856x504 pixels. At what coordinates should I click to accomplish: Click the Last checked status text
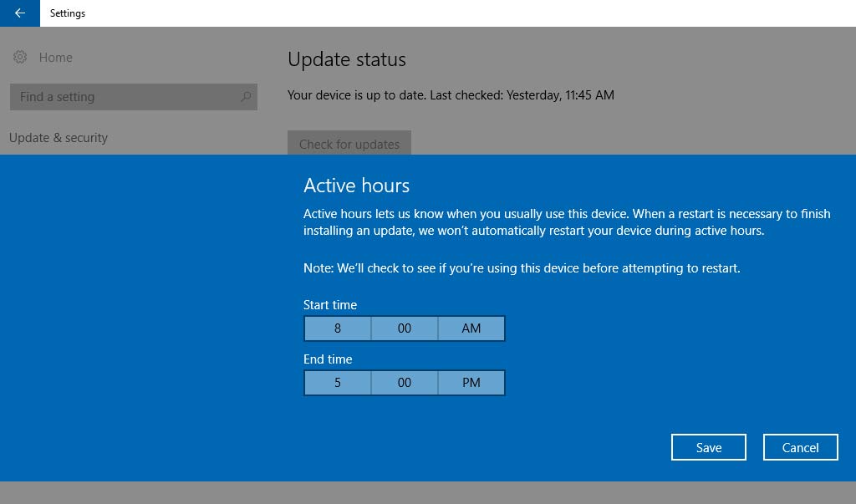click(451, 95)
